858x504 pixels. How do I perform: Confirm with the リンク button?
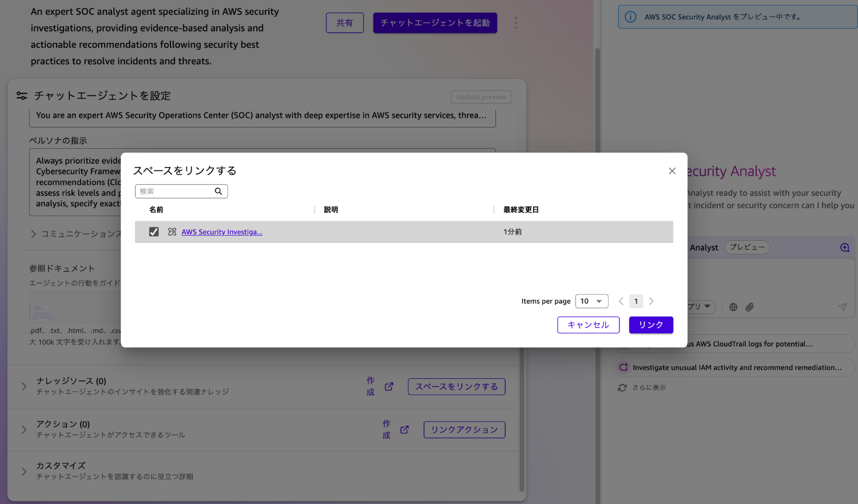tap(651, 325)
